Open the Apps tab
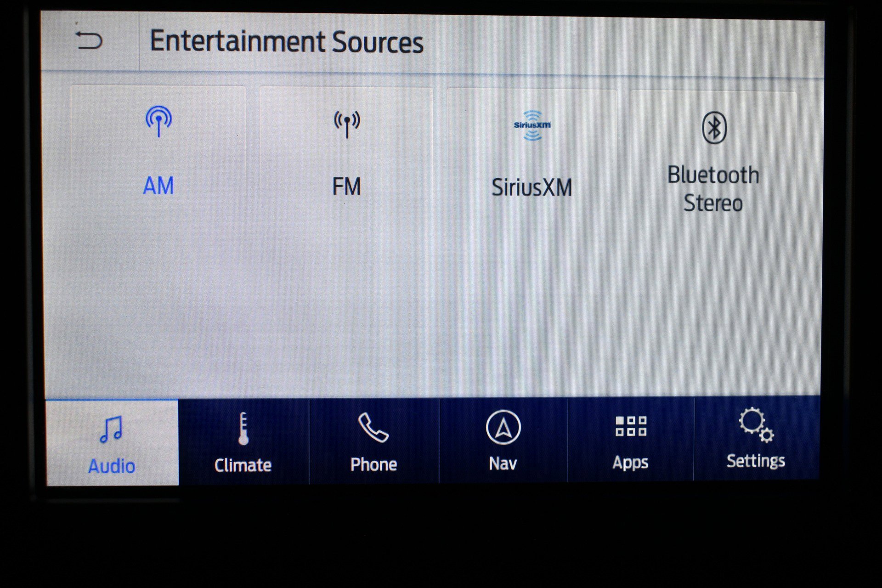The height and width of the screenshot is (588, 882). point(630,439)
